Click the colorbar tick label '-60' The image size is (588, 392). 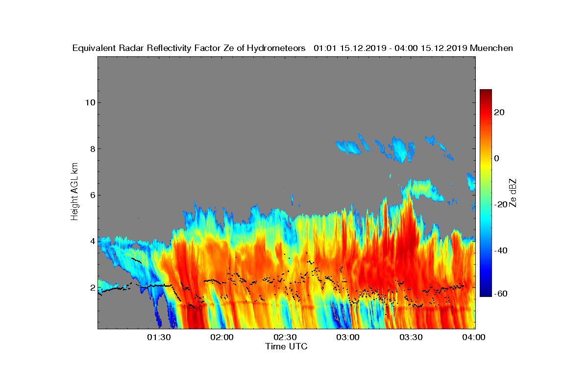click(501, 294)
